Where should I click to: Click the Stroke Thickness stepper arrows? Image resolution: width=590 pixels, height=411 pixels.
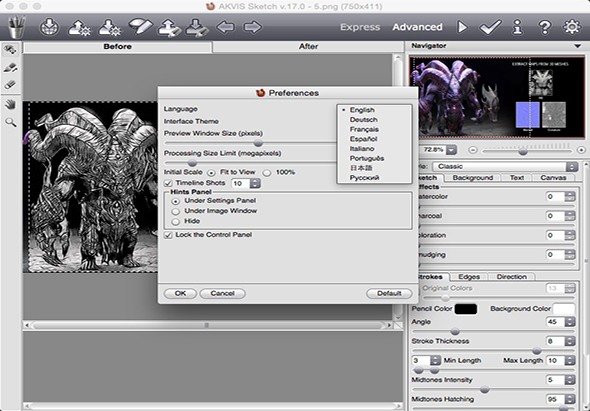point(570,341)
